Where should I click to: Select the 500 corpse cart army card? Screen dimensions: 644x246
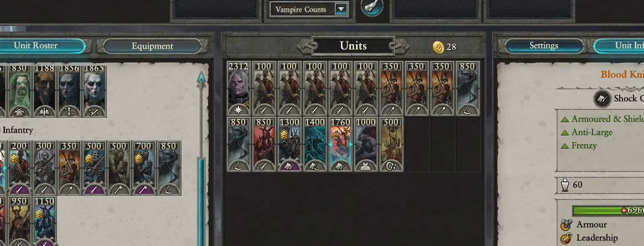pos(391,144)
